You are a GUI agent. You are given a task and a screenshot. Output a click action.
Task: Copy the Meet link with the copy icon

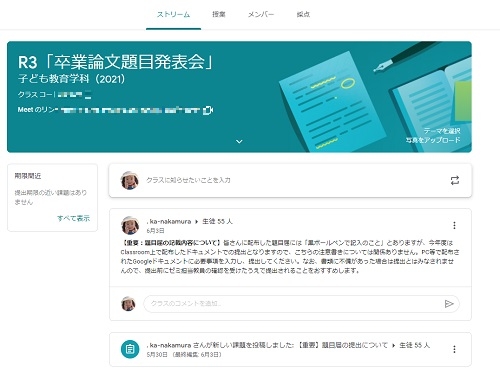click(208, 110)
